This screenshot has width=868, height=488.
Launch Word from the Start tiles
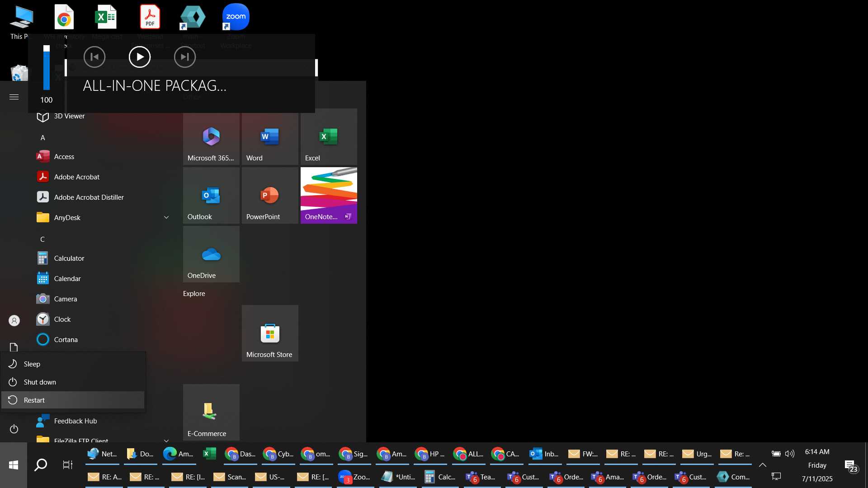(270, 136)
